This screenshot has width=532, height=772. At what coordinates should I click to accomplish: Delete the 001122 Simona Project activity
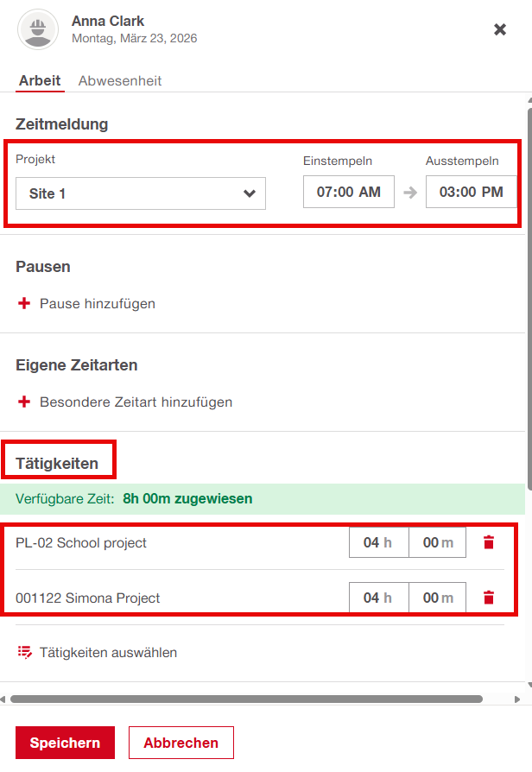click(x=489, y=598)
